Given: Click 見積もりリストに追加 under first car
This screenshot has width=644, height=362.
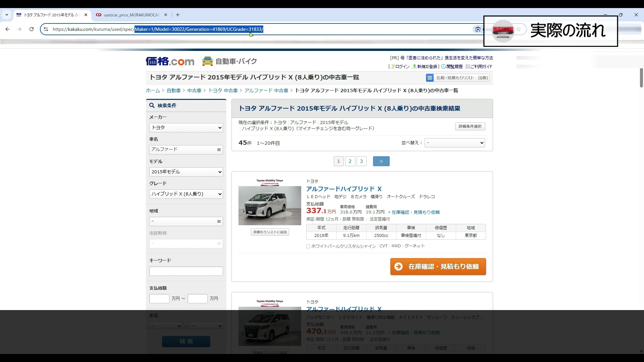Looking at the screenshot, I should (270, 232).
